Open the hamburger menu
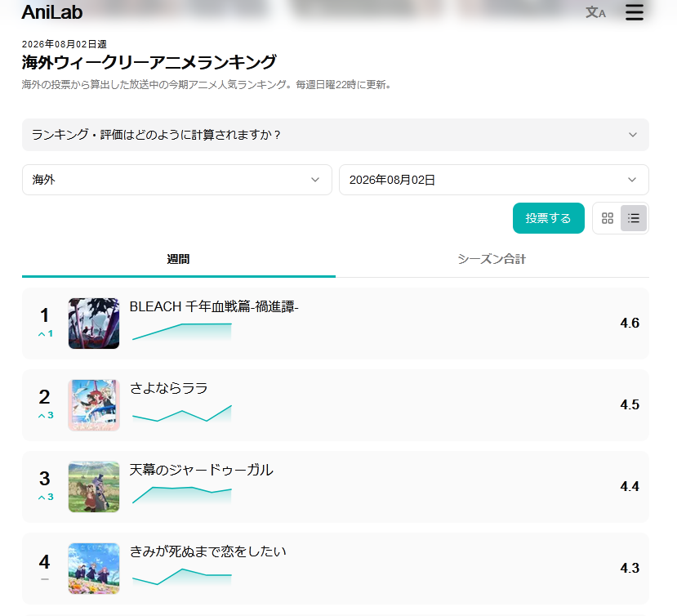The height and width of the screenshot is (616, 677). (635, 12)
